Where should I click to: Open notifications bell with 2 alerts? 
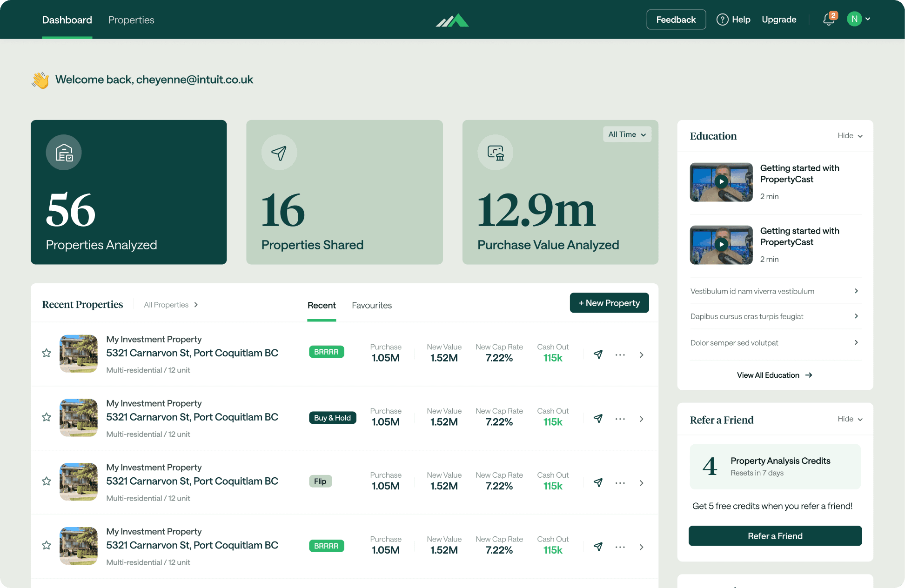(x=830, y=19)
